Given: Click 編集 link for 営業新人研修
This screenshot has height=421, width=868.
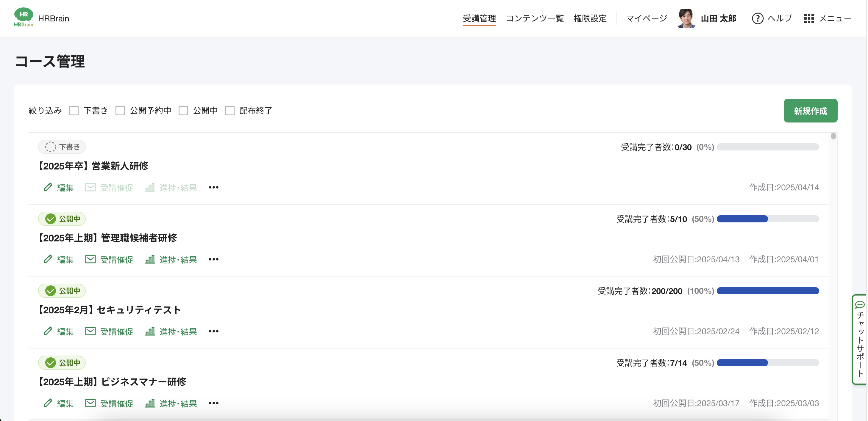Looking at the screenshot, I should (65, 187).
